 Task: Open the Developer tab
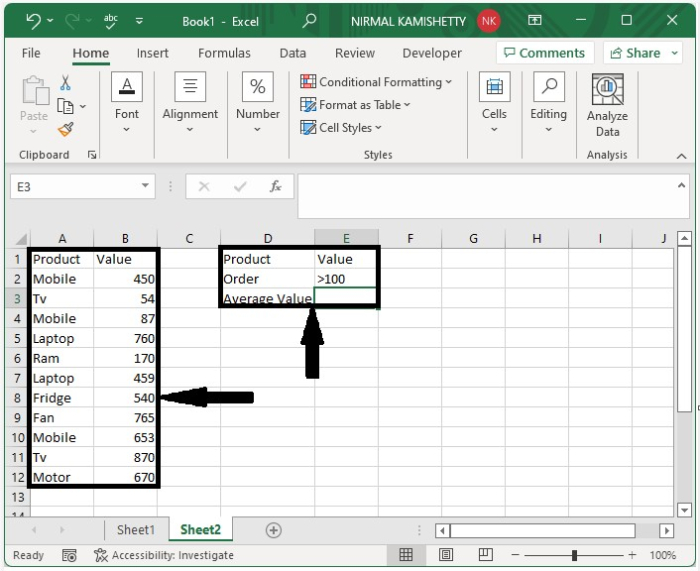pos(432,53)
